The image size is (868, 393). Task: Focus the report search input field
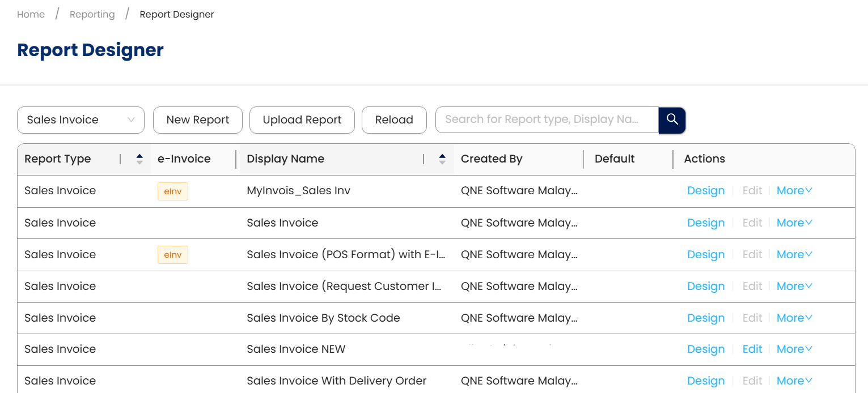pyautogui.click(x=544, y=119)
